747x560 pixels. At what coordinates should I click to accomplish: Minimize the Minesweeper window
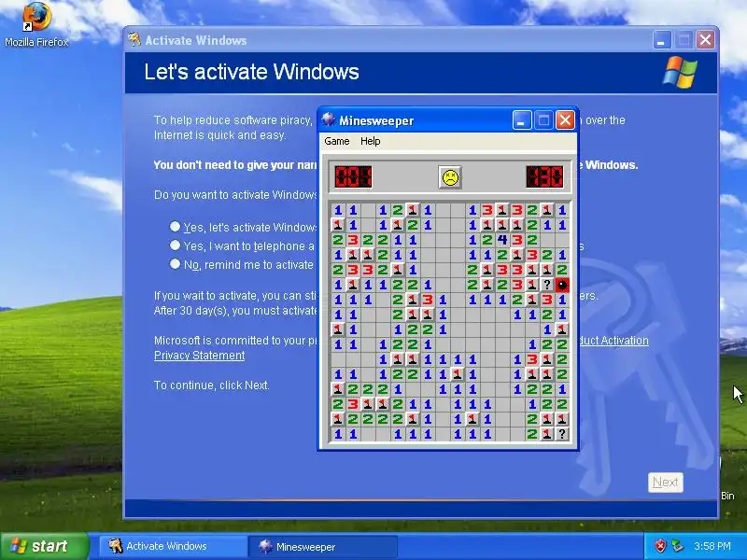point(522,120)
